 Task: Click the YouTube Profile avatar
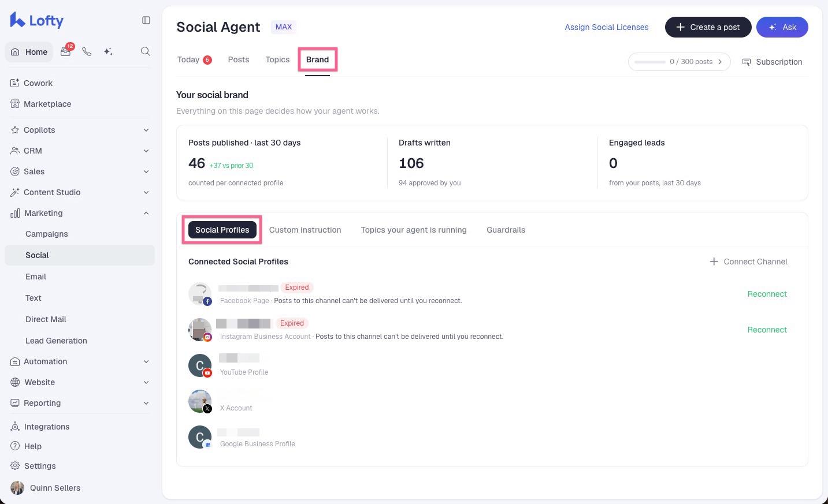[x=200, y=365]
